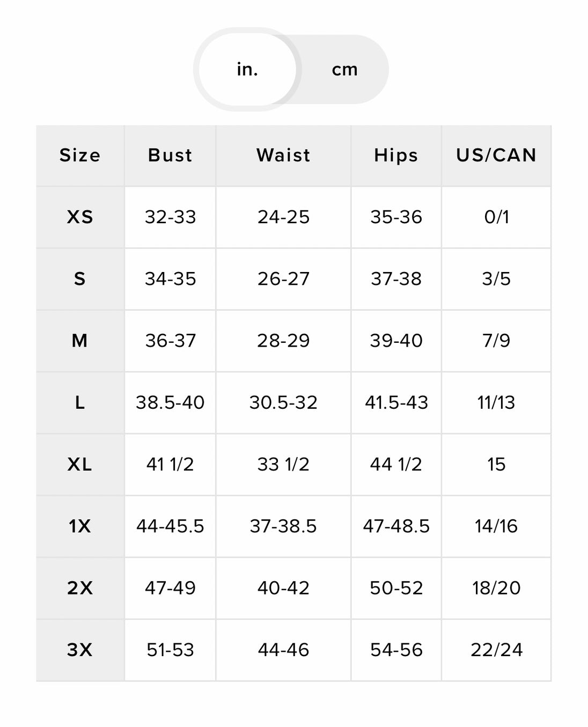Select the in. unit option
The image size is (588, 727).
pyautogui.click(x=247, y=70)
